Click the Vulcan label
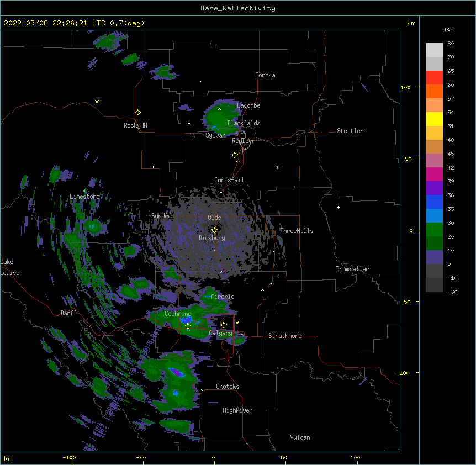The width and height of the screenshot is (476, 465). [x=300, y=437]
